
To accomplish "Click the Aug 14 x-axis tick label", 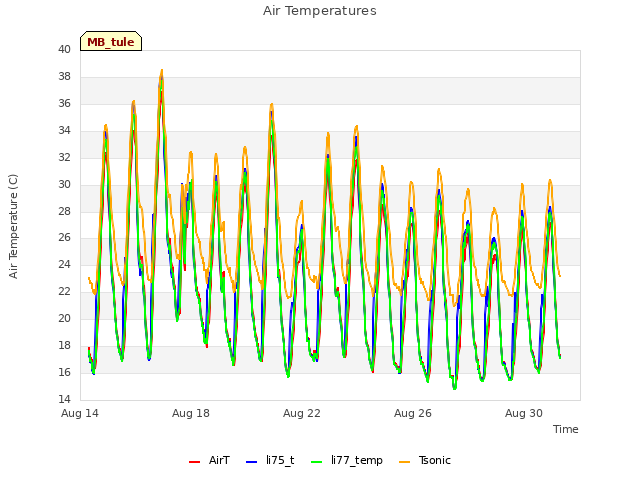I will click(x=80, y=413).
